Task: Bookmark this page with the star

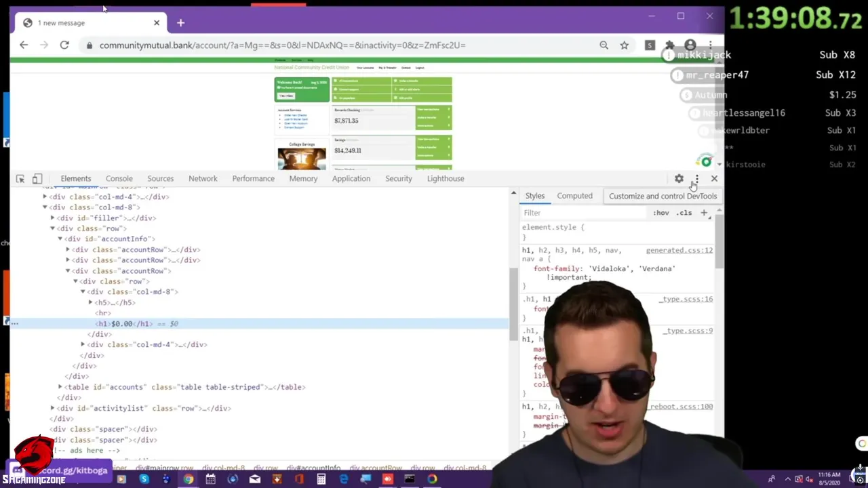Action: [624, 45]
